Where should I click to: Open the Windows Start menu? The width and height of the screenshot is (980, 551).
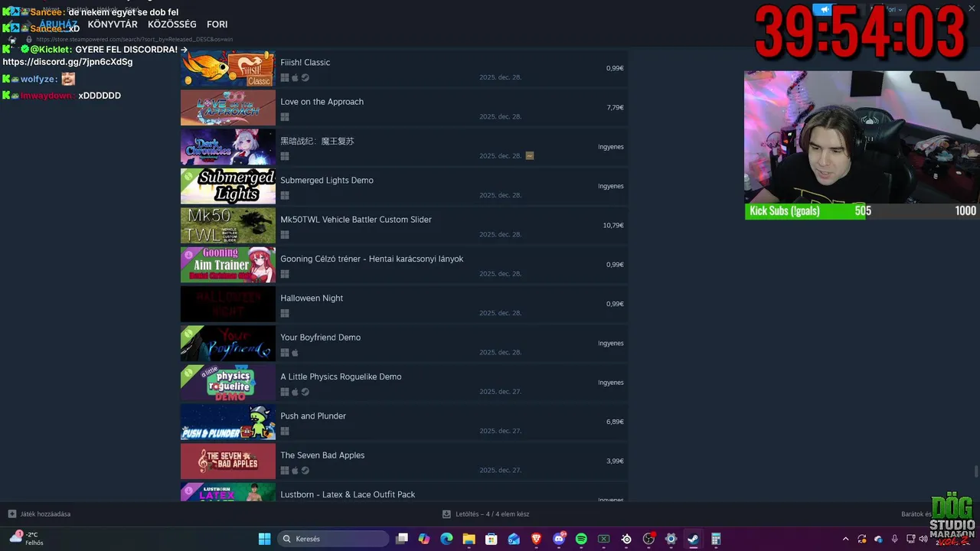click(264, 539)
